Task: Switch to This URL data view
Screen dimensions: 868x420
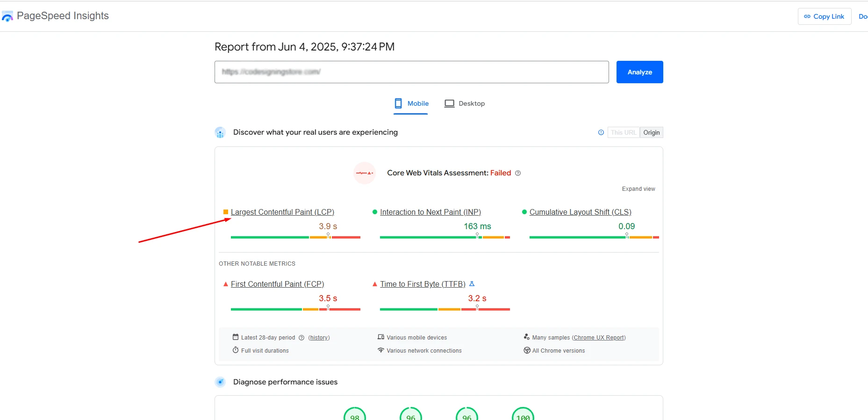Action: coord(624,132)
